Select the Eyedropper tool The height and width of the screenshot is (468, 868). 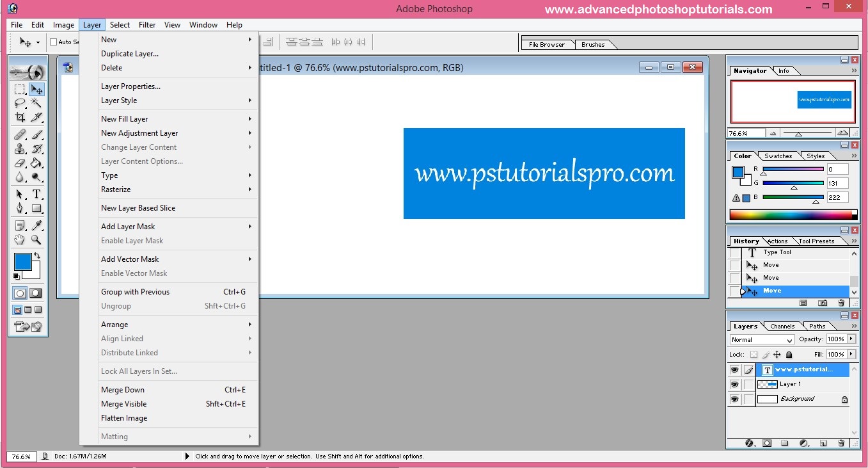36,225
